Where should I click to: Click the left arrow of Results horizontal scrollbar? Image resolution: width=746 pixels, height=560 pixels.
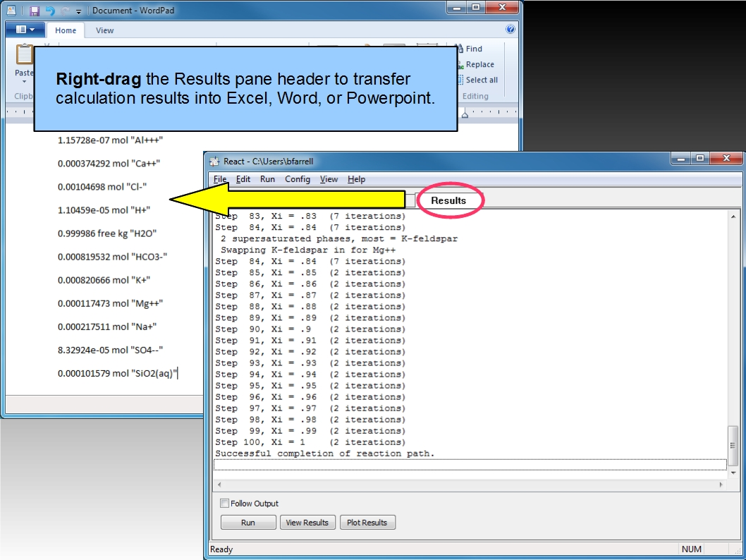pyautogui.click(x=219, y=485)
